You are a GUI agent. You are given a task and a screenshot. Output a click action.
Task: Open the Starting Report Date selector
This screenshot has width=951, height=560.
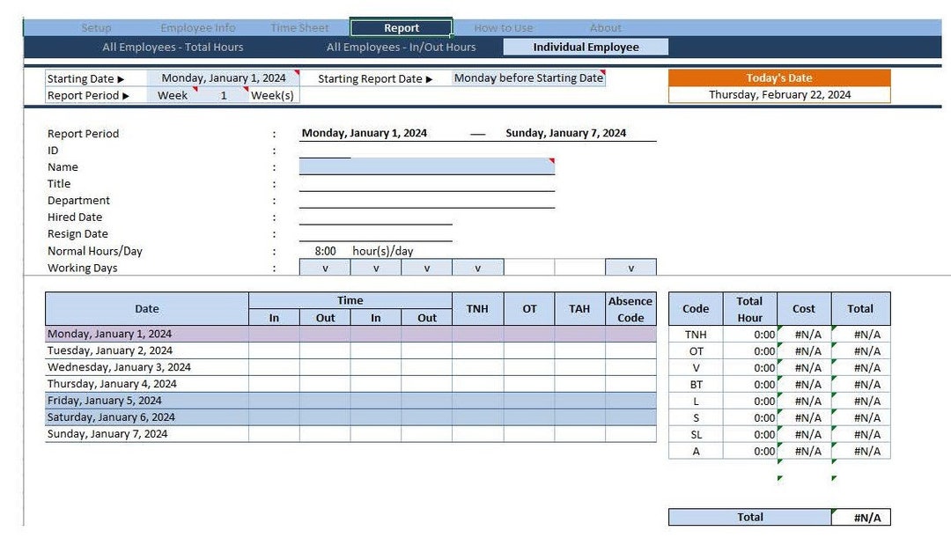430,77
